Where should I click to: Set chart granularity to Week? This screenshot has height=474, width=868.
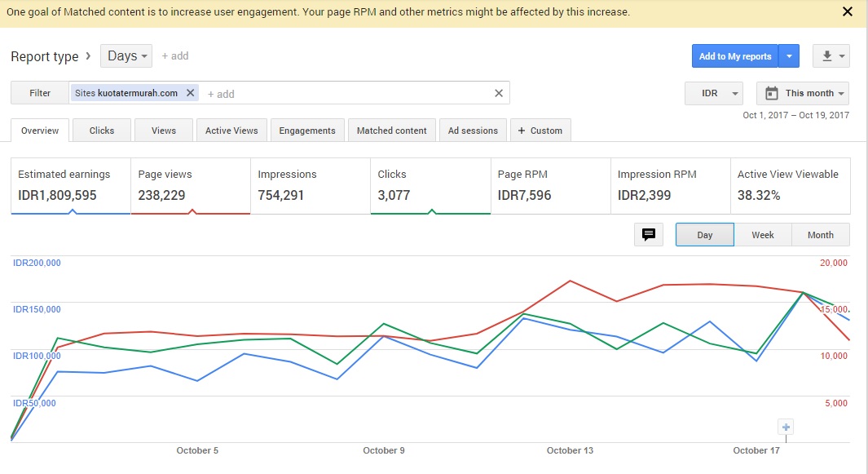coord(763,234)
